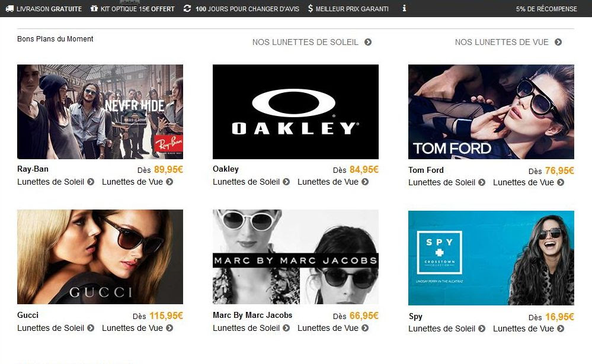Click the Marc By Marc Jacobs banner
The width and height of the screenshot is (592, 364).
296,257
